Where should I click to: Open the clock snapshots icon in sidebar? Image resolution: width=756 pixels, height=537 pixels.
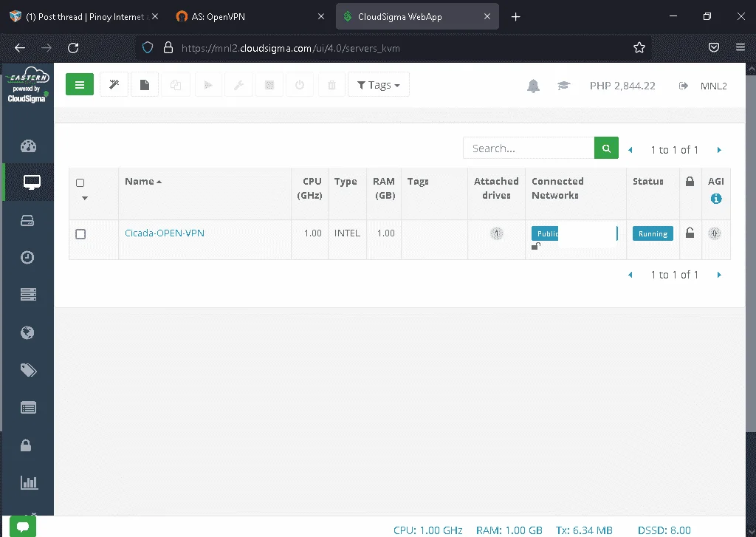pyautogui.click(x=27, y=257)
